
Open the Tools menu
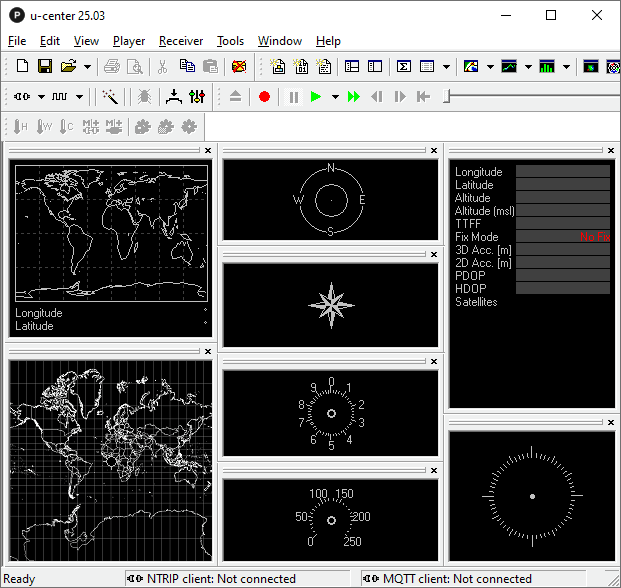point(230,41)
